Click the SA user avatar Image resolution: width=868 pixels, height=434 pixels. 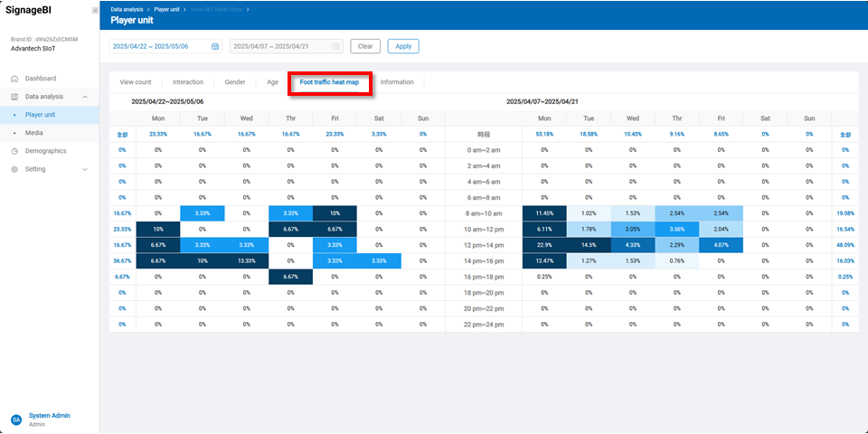pos(15,420)
